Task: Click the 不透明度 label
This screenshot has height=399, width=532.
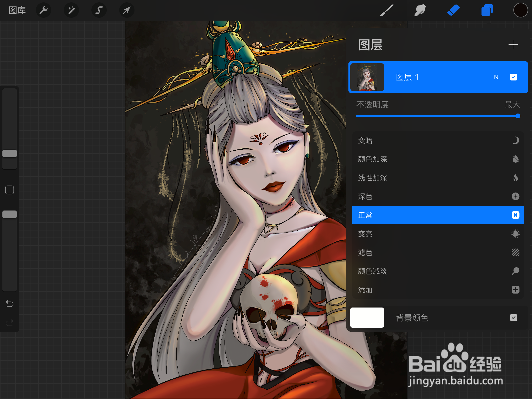Action: tap(372, 105)
